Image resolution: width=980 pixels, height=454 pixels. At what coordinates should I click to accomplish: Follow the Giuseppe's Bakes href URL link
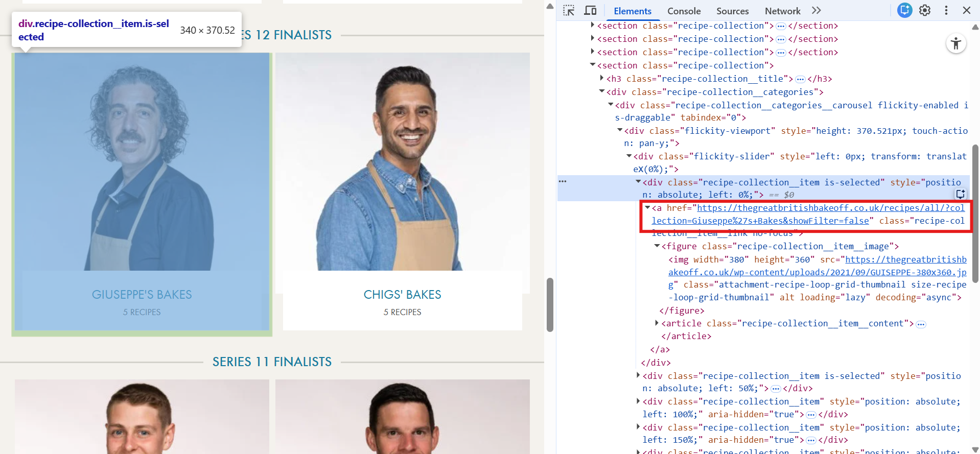point(808,214)
